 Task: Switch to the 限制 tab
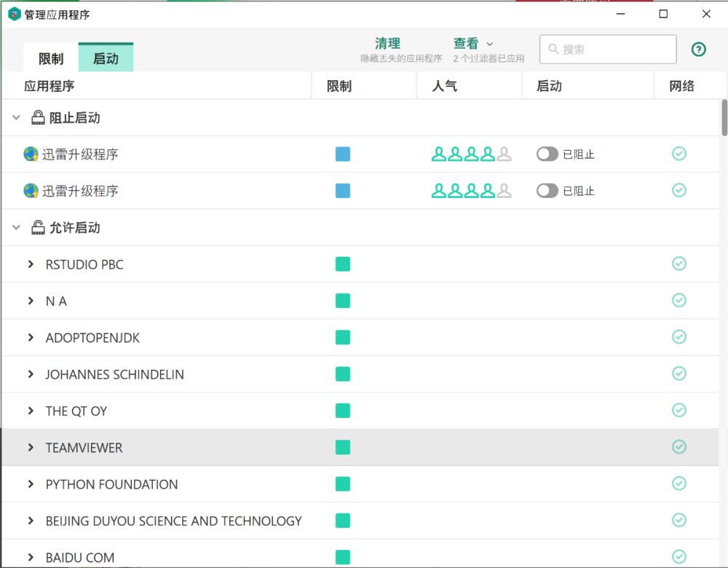pyautogui.click(x=51, y=59)
